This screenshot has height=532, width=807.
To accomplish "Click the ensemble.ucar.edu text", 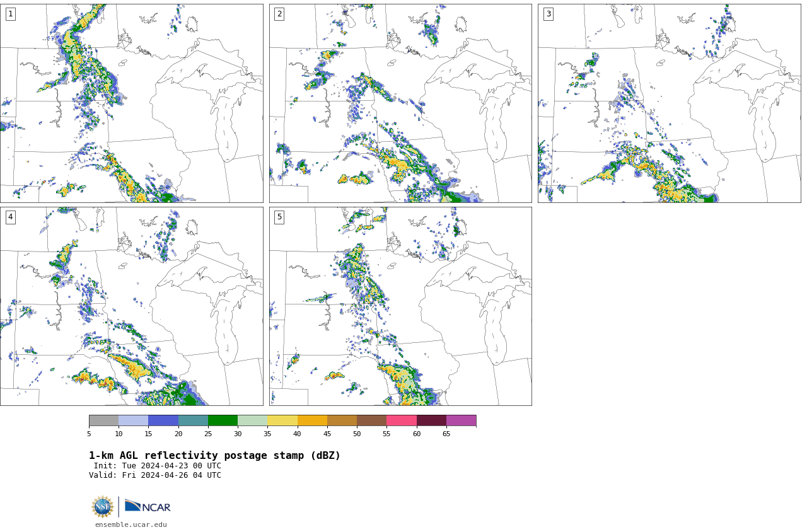I will (131, 524).
